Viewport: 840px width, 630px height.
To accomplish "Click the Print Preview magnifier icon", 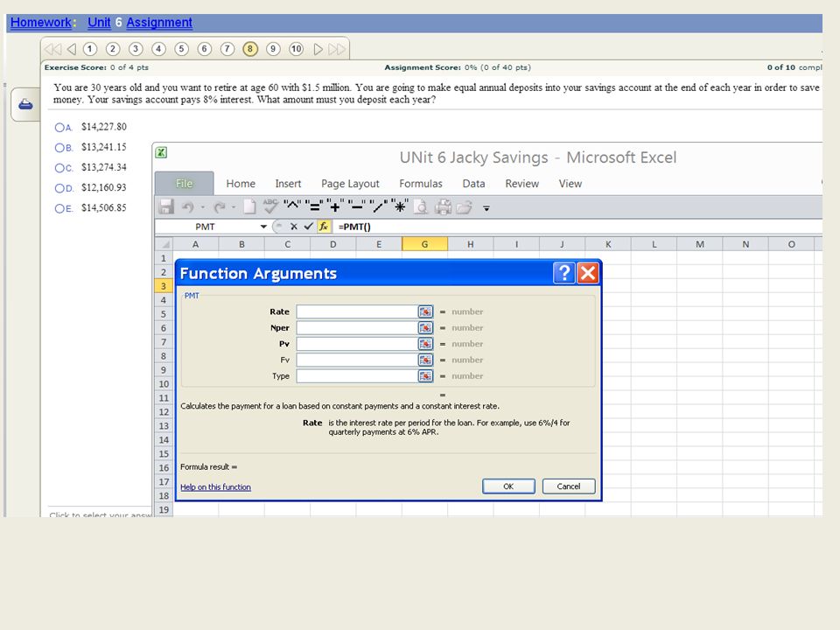I will tap(421, 206).
